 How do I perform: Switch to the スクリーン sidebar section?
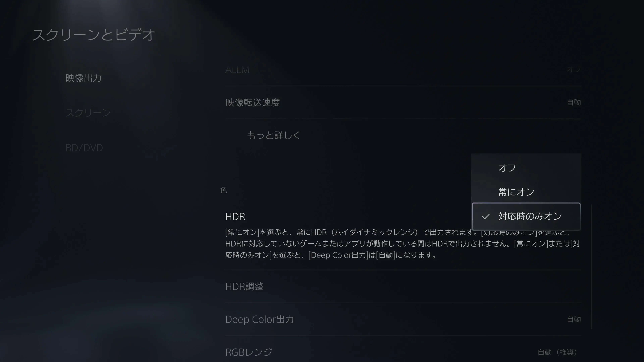[88, 113]
